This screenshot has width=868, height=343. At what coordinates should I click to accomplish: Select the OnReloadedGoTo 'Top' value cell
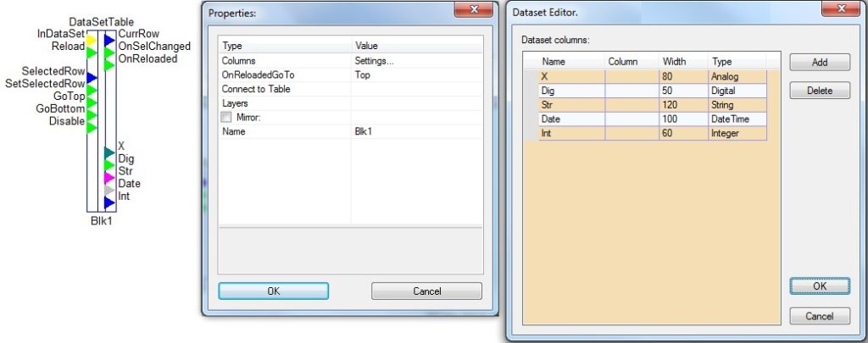click(417, 75)
